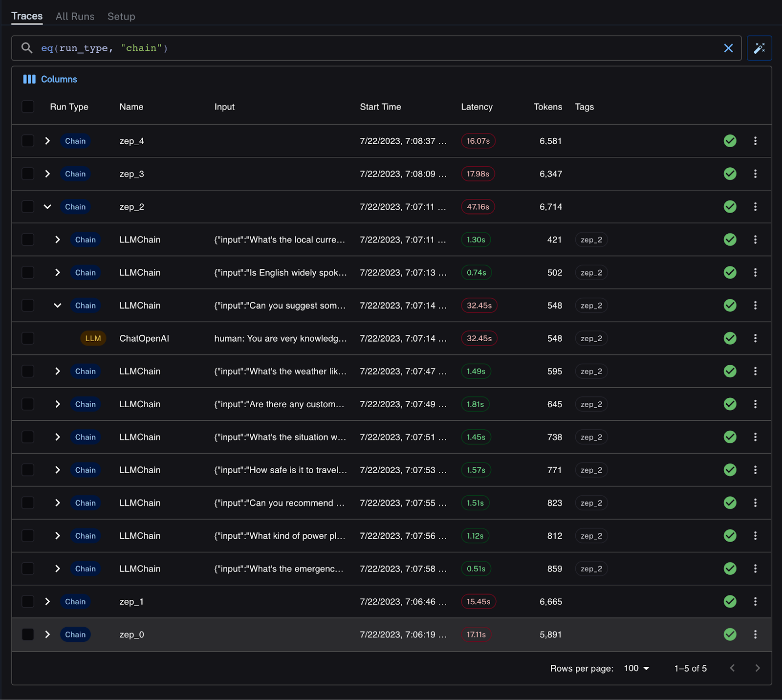Check the box for the zep_4 row
Image resolution: width=782 pixels, height=700 pixels.
pyautogui.click(x=28, y=141)
